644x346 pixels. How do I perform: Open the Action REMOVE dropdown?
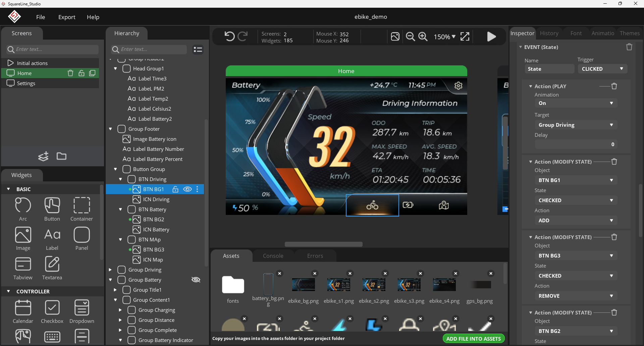tap(576, 296)
